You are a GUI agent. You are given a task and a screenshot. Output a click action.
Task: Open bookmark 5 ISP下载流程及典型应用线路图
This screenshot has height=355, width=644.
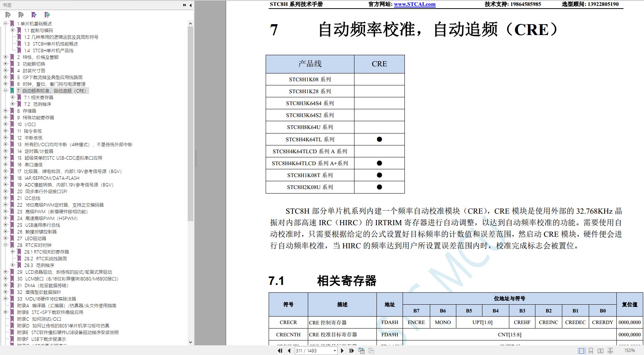(x=50, y=77)
